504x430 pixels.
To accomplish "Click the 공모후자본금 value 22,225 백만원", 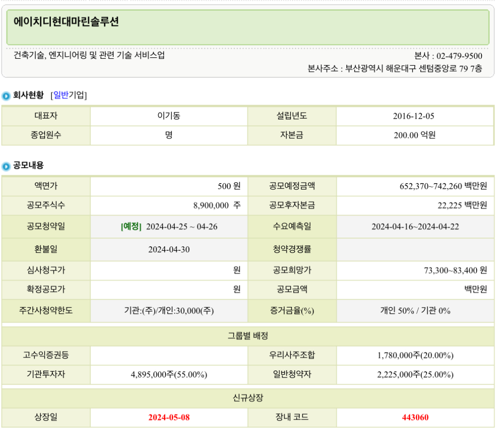I will [x=462, y=205].
